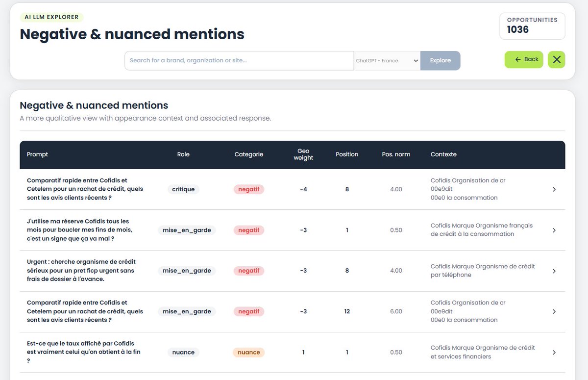Click position value 12
The image size is (588, 380).
click(x=347, y=311)
